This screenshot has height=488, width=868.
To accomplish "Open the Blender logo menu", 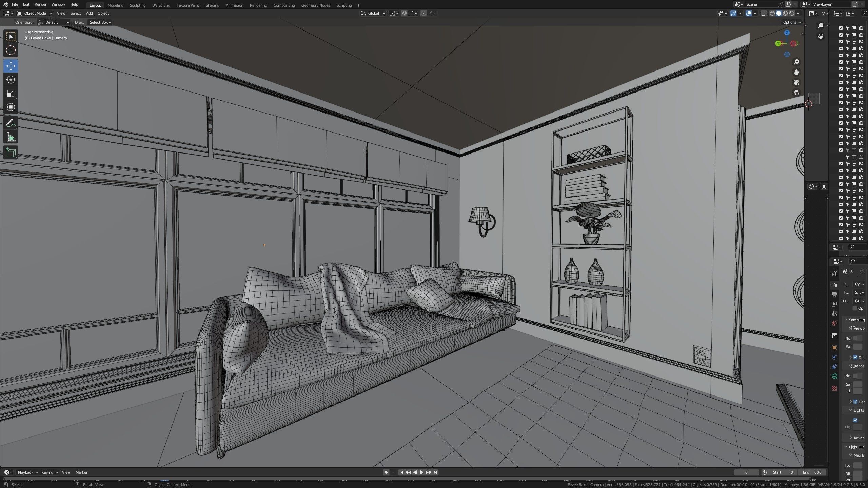I will click(x=6, y=4).
